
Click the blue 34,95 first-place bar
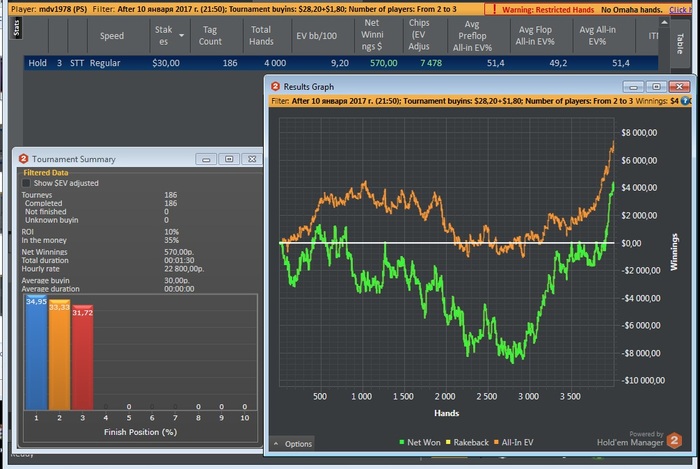click(36, 352)
